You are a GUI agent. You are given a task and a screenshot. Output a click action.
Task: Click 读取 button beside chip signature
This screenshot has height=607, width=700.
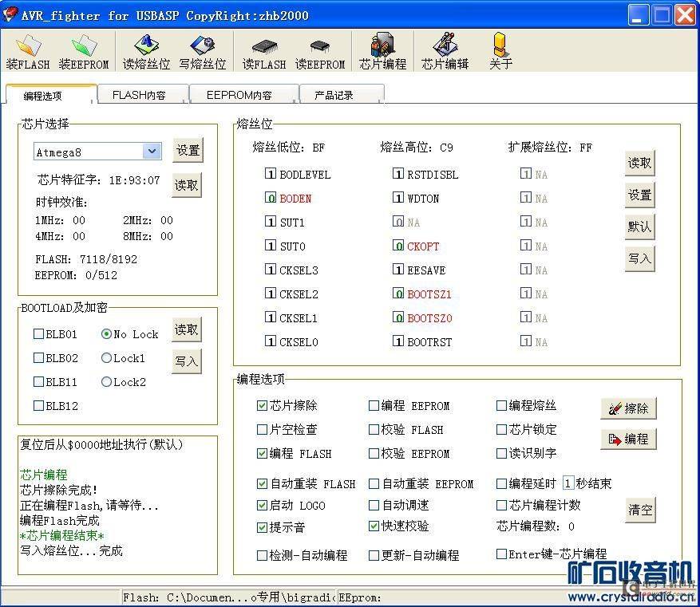(x=187, y=184)
